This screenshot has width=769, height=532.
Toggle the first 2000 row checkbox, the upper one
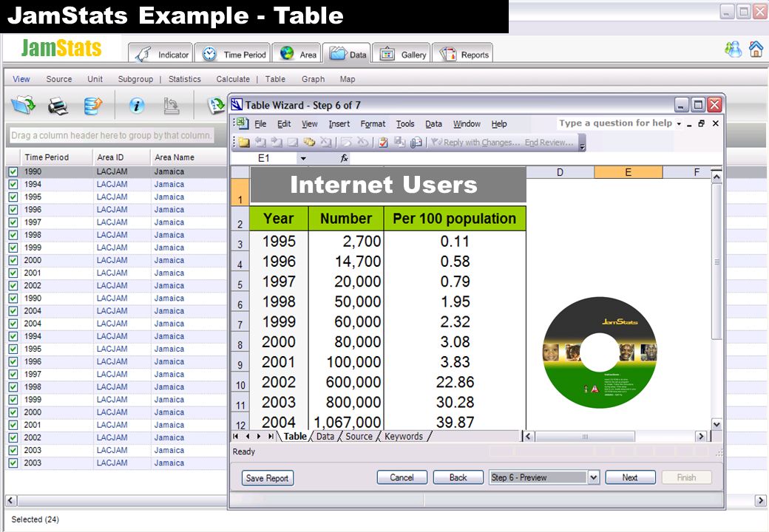click(13, 260)
